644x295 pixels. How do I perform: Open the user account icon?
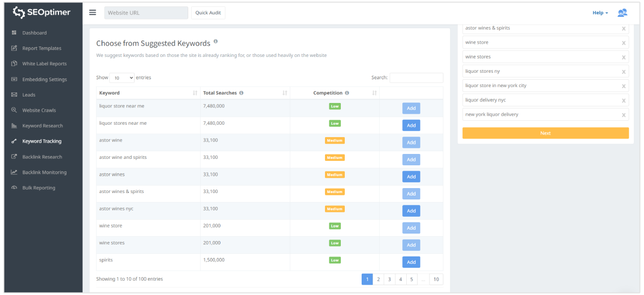[622, 13]
